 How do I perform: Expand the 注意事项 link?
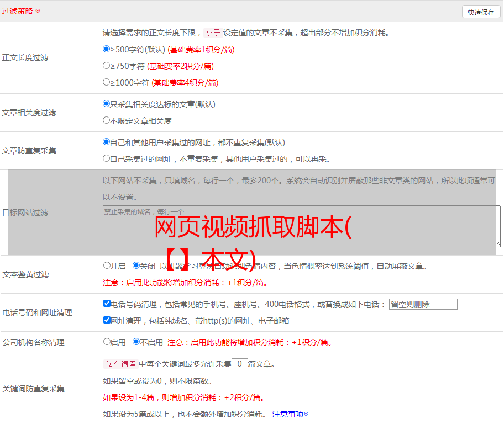(x=290, y=414)
